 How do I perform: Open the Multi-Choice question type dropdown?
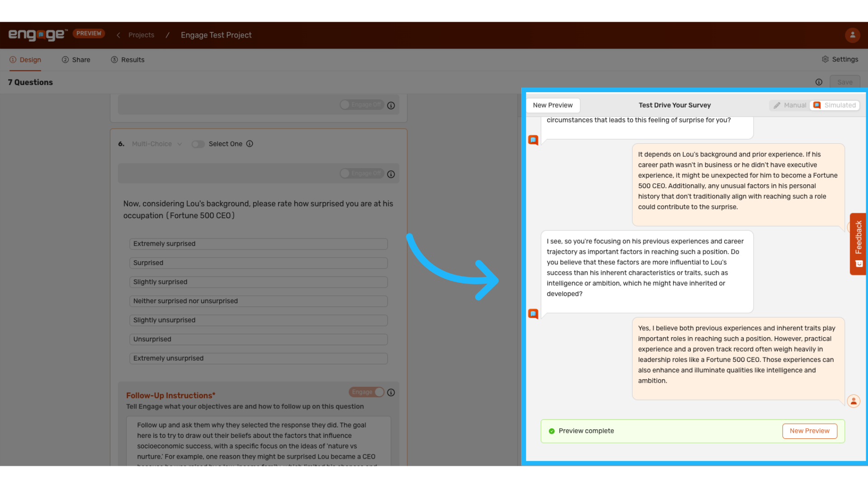pos(156,144)
